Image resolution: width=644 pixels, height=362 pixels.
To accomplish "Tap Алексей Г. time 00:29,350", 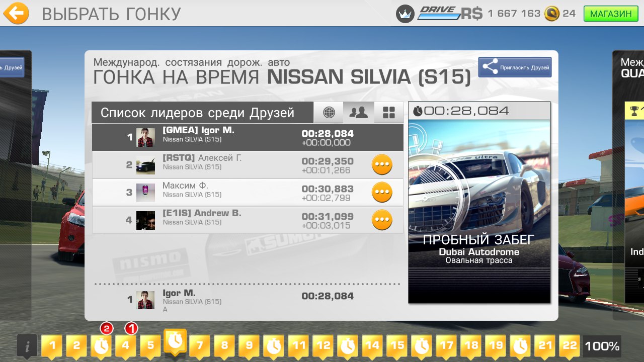I will pyautogui.click(x=328, y=161).
